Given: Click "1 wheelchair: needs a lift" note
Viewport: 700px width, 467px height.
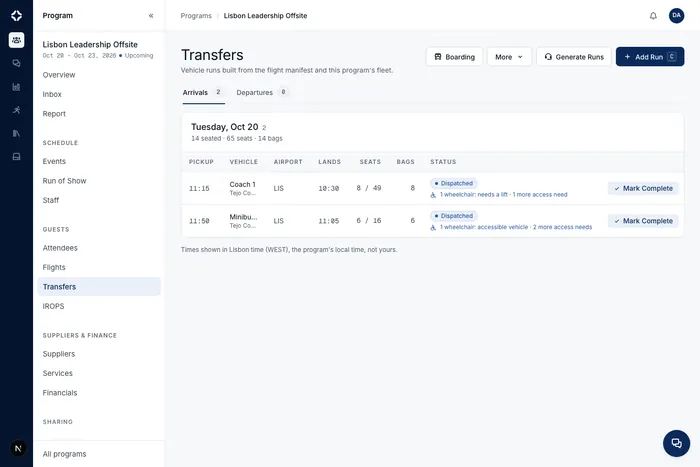Looking at the screenshot, I should point(474,195).
